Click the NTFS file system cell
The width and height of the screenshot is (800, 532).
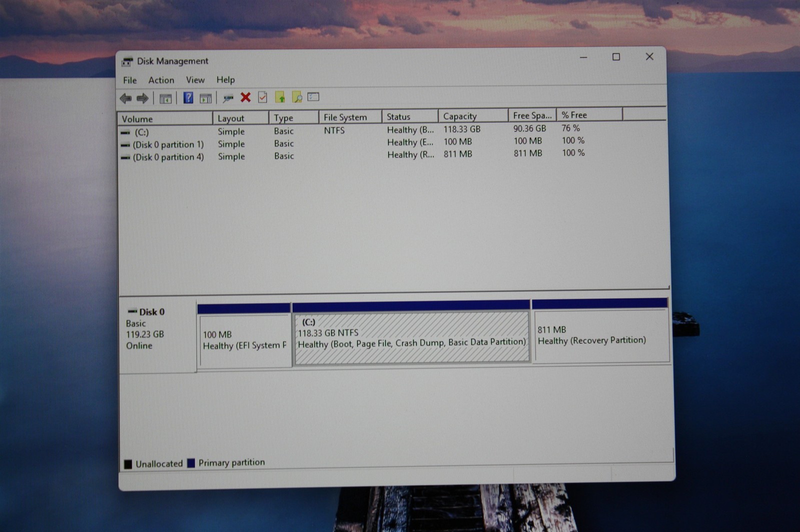pos(334,130)
